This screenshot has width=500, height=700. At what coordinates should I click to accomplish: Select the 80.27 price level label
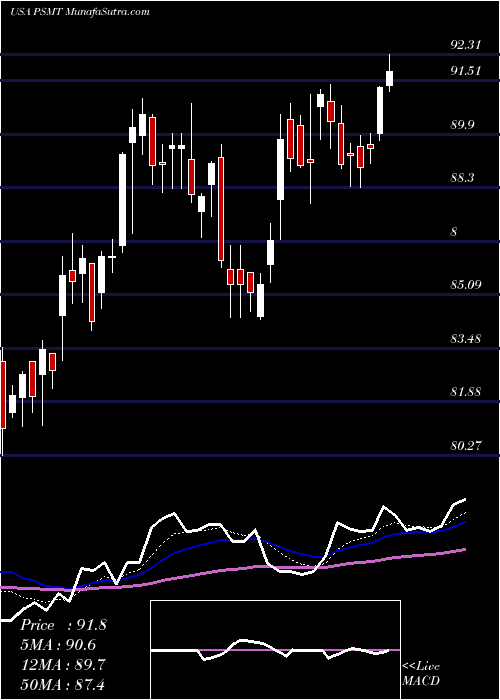point(466,445)
